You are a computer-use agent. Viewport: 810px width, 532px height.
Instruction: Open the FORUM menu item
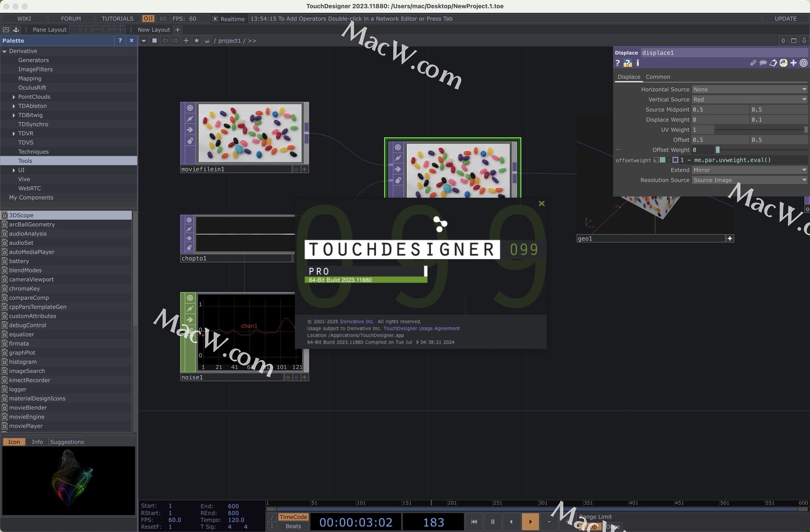point(71,19)
